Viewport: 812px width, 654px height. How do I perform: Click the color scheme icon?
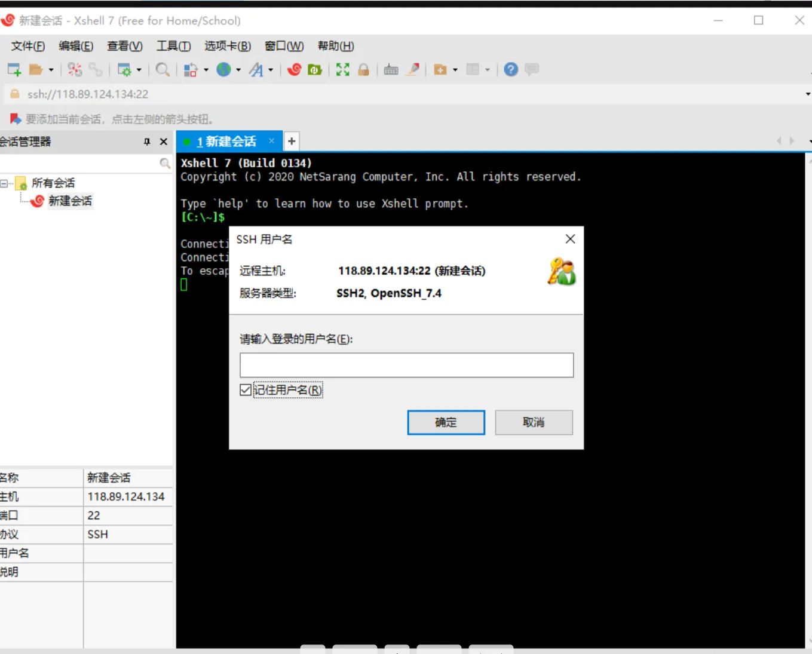pos(190,70)
